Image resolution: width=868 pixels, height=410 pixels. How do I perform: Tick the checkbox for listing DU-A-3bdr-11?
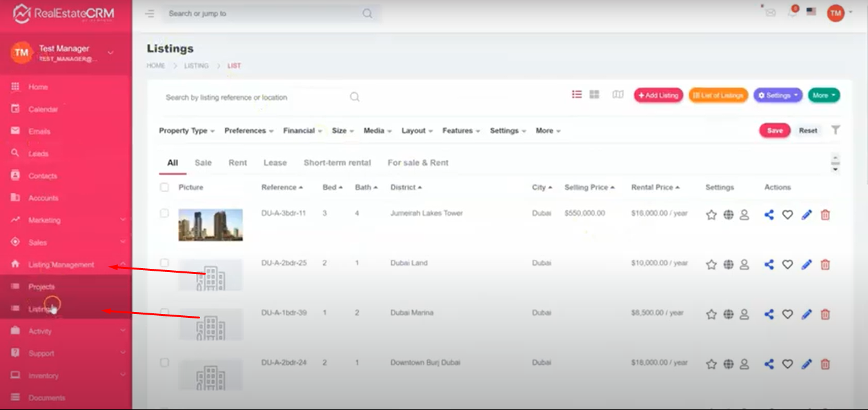tap(164, 213)
